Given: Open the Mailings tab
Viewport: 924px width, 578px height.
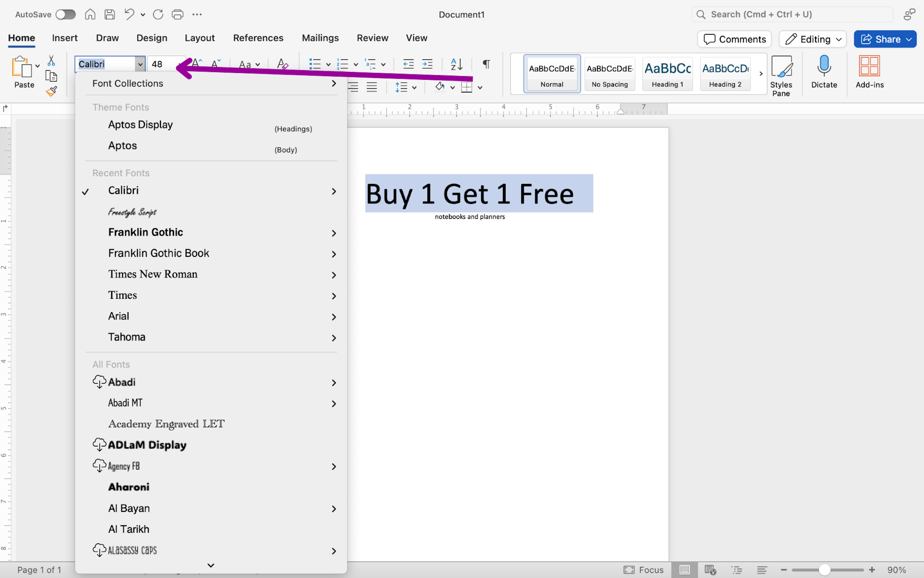Looking at the screenshot, I should [321, 38].
